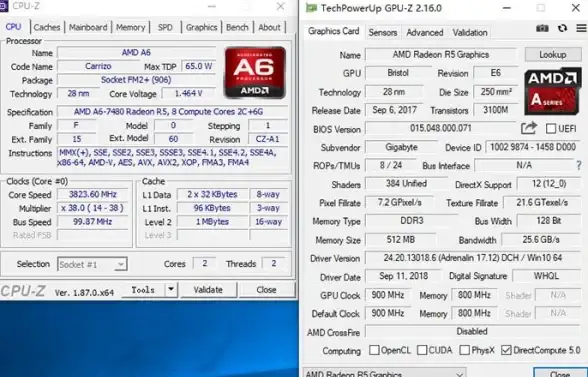Viewport: 588px width, 377px height.
Task: Click the BIOS export share icon
Action: [x=529, y=128]
